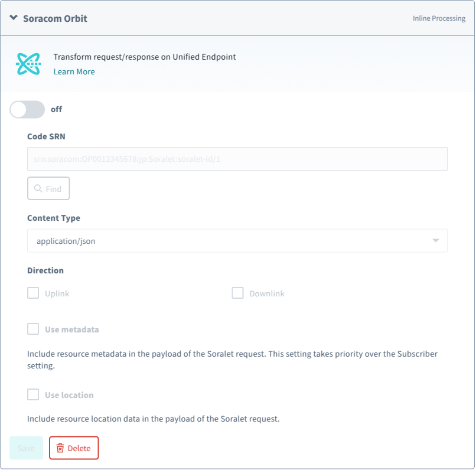Click the Save button
Image resolution: width=476 pixels, height=470 pixels.
(27, 448)
